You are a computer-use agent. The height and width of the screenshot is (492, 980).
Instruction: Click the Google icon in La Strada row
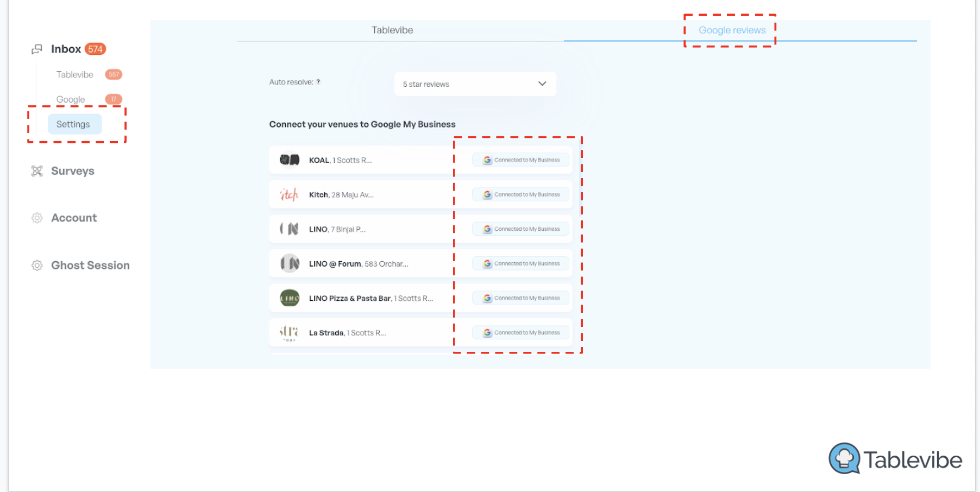[487, 332]
